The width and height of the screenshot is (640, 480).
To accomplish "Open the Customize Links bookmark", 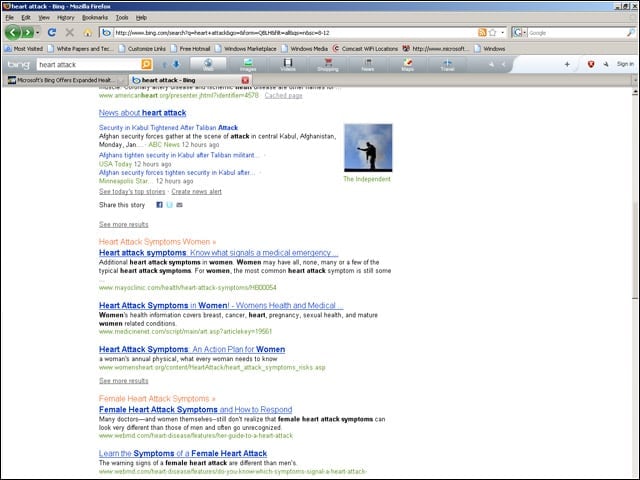I will (142, 49).
